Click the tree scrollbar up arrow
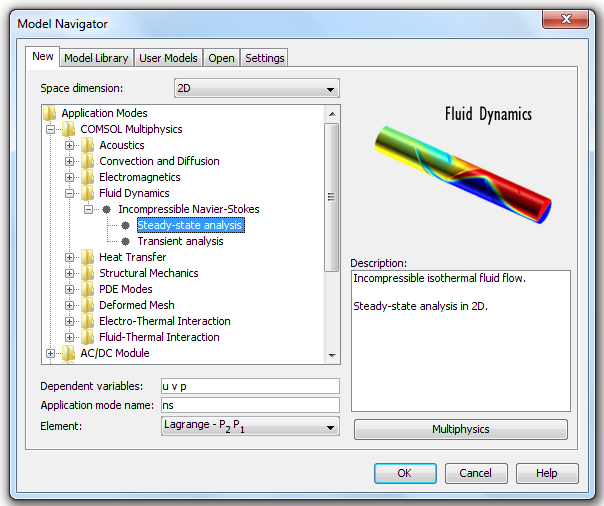 point(332,114)
